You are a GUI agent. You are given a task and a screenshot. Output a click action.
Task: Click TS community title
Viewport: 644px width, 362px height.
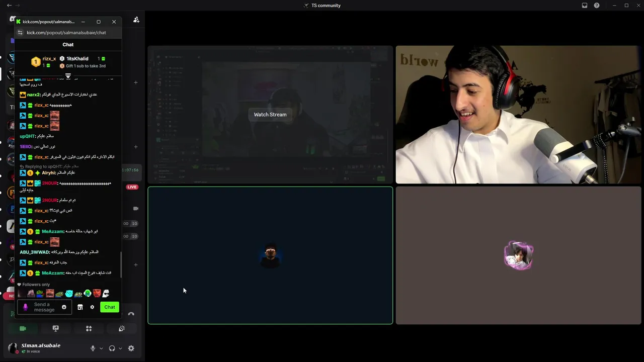326,6
